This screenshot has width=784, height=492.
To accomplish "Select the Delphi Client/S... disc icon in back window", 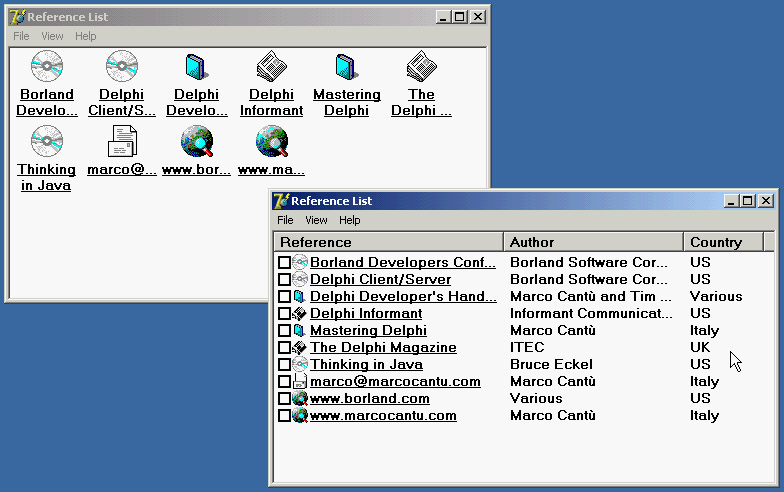I will (x=122, y=67).
